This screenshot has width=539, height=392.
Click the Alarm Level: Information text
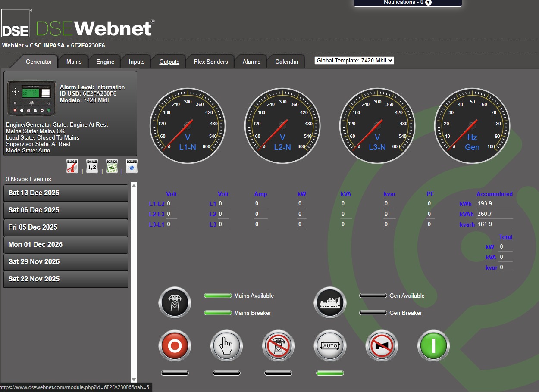tap(92, 87)
